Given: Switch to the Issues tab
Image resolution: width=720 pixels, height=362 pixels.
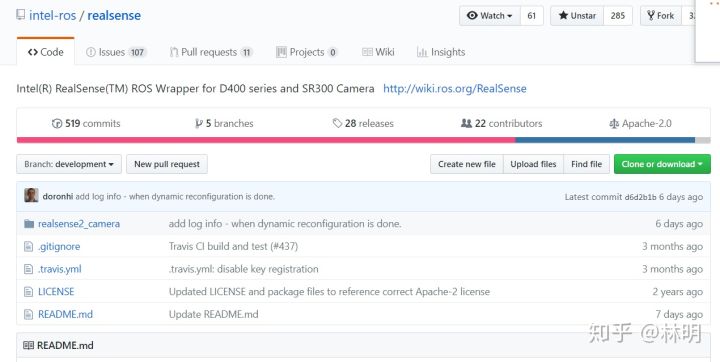Looking at the screenshot, I should pyautogui.click(x=116, y=52).
